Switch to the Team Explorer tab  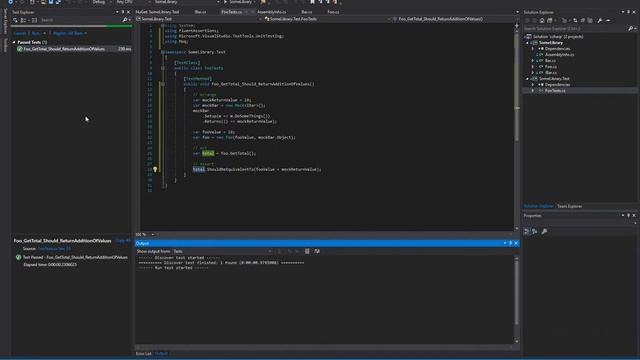[x=570, y=206]
